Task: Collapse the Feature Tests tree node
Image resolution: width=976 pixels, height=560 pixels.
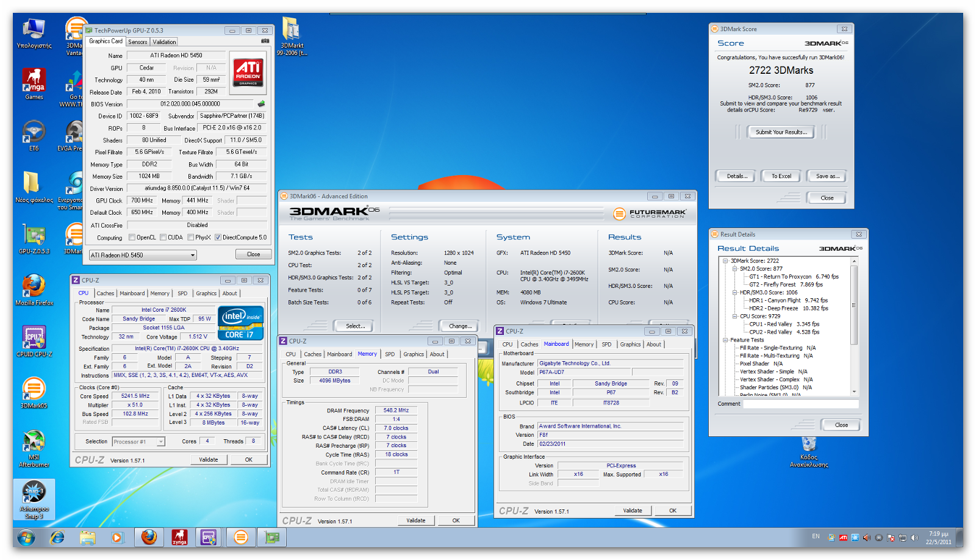Action: coord(726,340)
